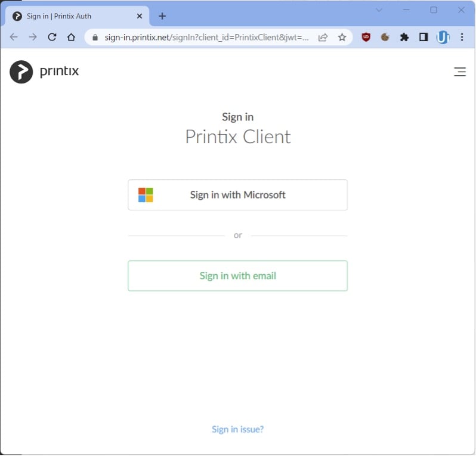Click the address bar URL field
Image resolution: width=476 pixels, height=456 pixels.
[x=206, y=38]
